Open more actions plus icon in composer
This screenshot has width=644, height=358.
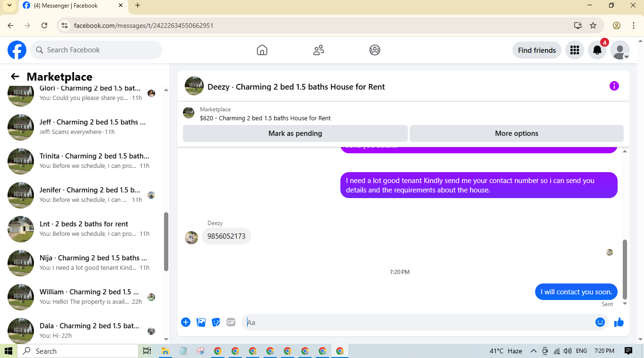[186, 322]
